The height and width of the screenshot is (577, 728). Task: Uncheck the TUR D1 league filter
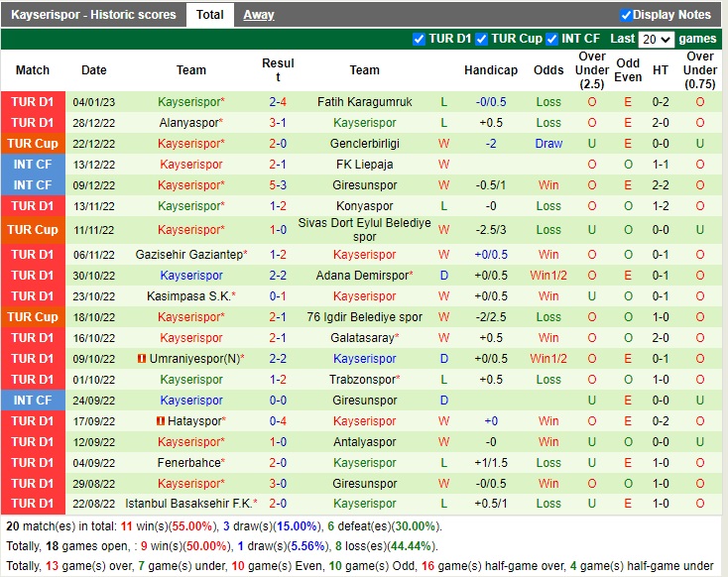[419, 39]
